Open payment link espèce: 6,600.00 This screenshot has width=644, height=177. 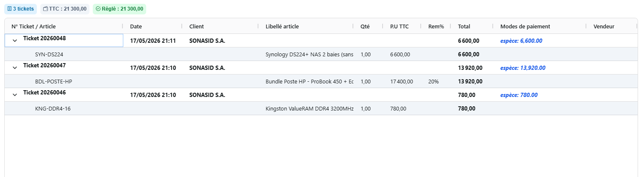[521, 41]
